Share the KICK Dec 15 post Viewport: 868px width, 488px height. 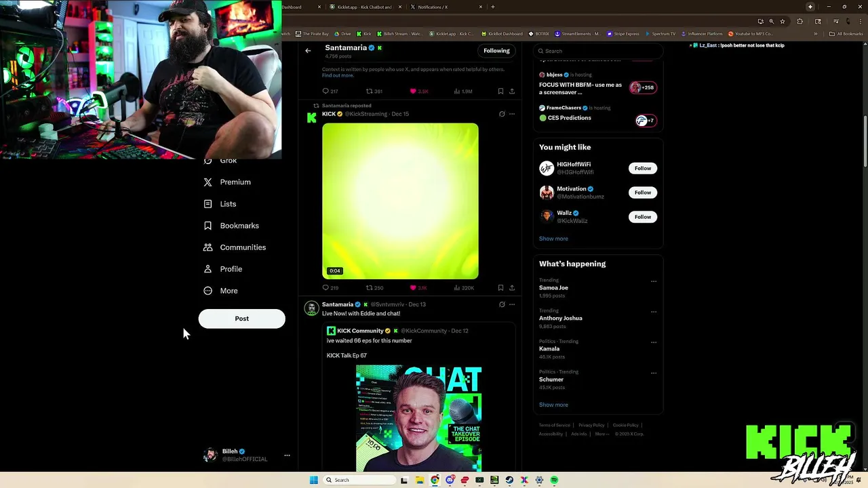click(x=512, y=288)
